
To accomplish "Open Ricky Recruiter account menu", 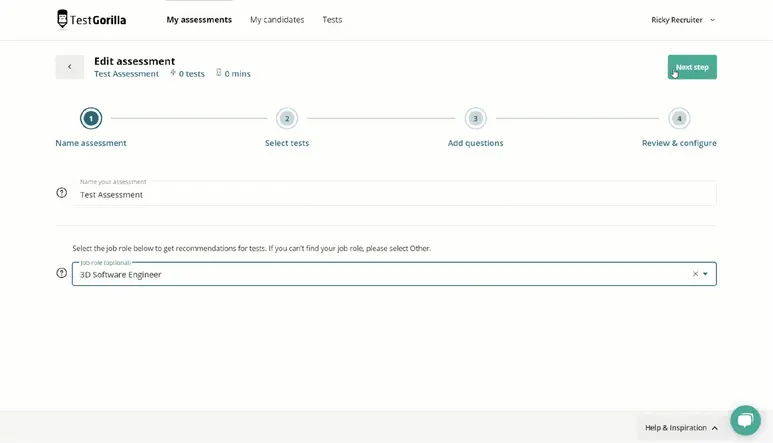I will pos(683,20).
